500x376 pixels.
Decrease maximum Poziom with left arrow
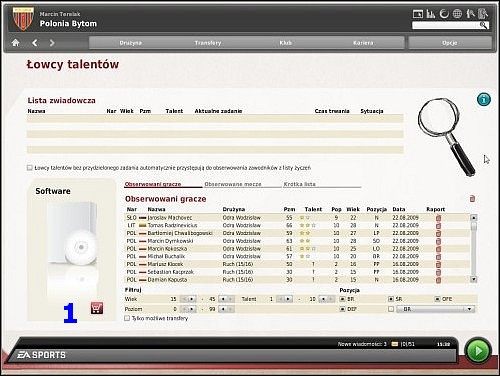coord(223,309)
